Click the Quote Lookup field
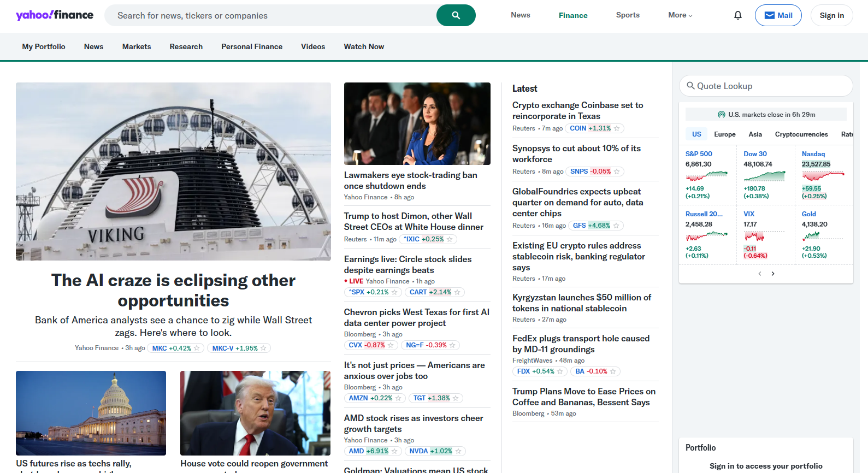This screenshot has width=868, height=473. tap(765, 86)
